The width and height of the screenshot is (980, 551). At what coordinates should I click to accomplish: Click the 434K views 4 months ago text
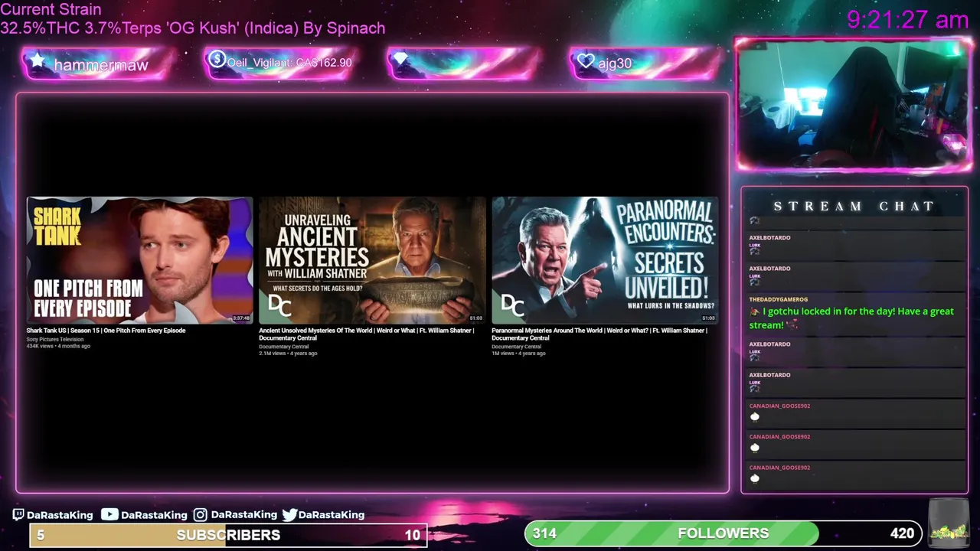click(58, 346)
